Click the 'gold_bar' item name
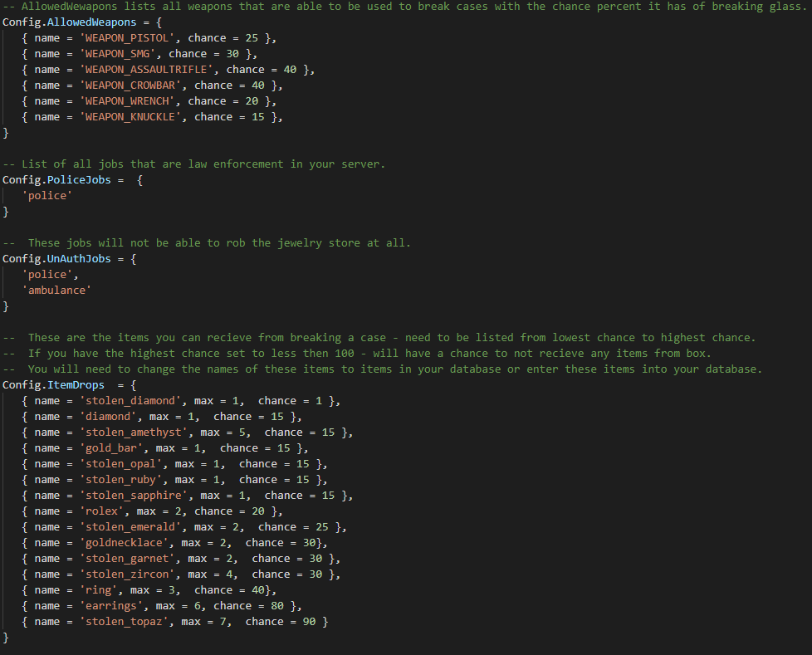The height and width of the screenshot is (655, 812). [111, 448]
